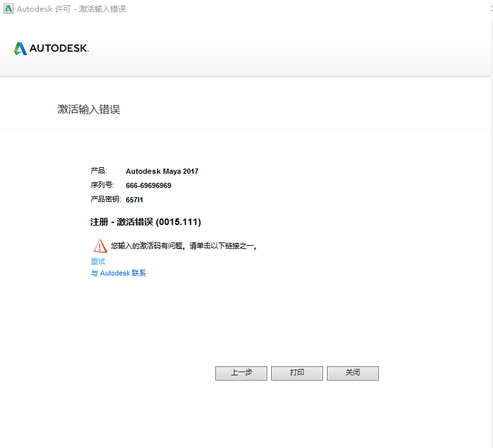
Task: Click the 序列号 label
Action: (102, 185)
